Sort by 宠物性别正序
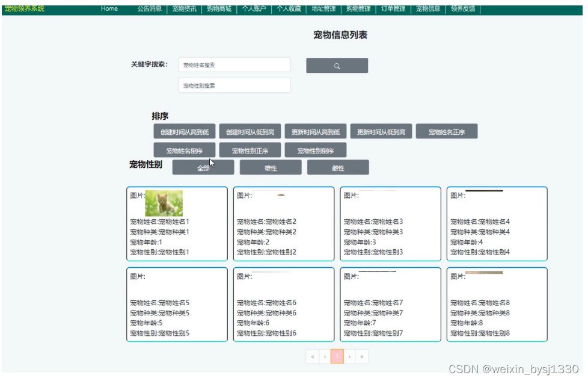The image size is (588, 381). (250, 150)
